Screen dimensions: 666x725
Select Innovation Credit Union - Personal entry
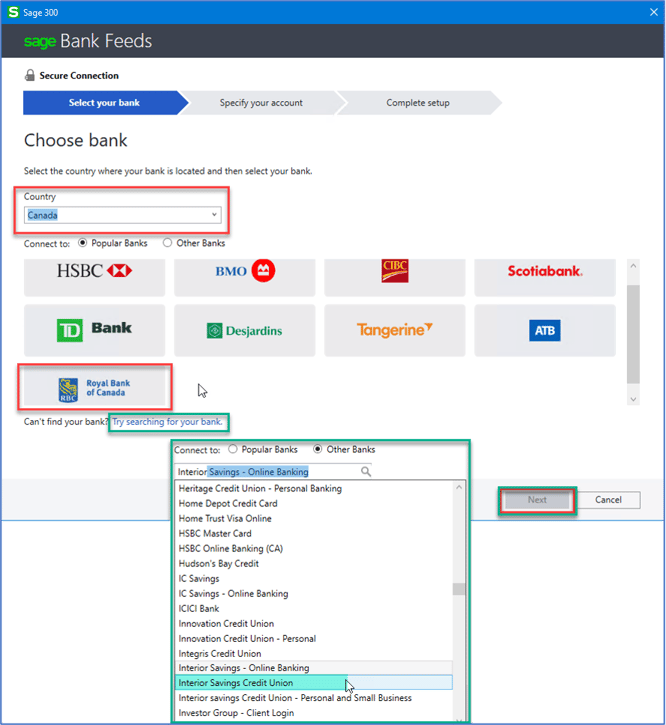click(x=314, y=639)
